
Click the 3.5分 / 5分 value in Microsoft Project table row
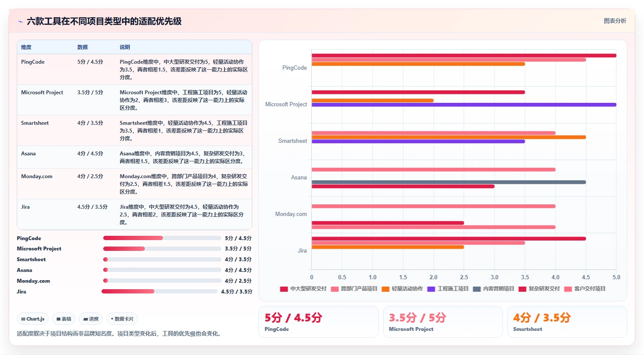(x=90, y=93)
